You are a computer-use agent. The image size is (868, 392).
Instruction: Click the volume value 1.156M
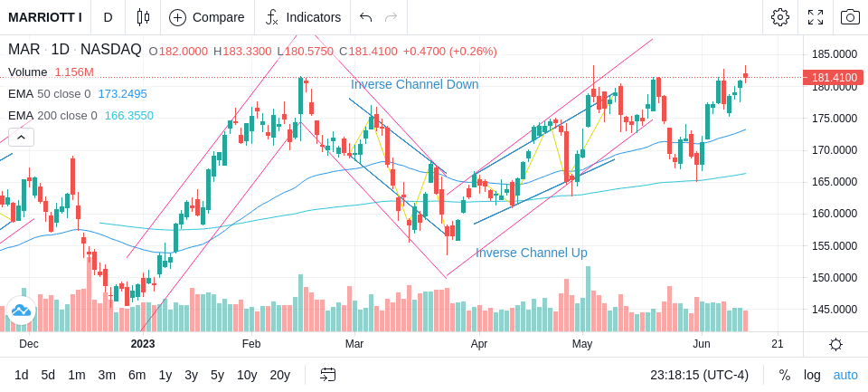tap(74, 72)
